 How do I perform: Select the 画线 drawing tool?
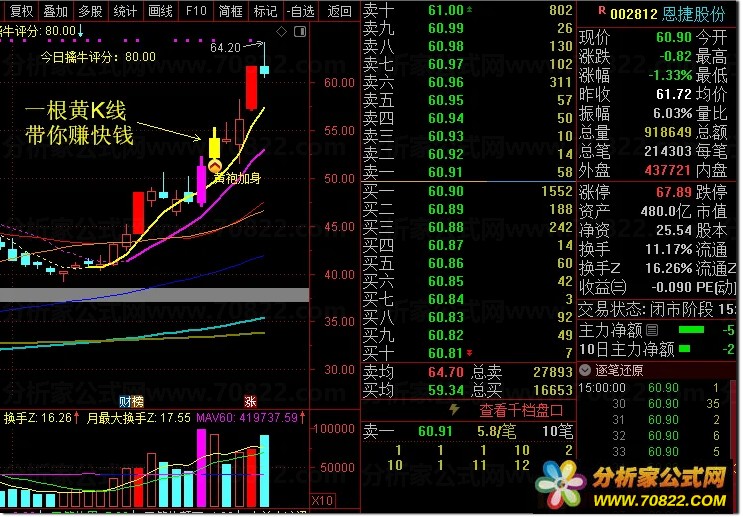tap(160, 11)
